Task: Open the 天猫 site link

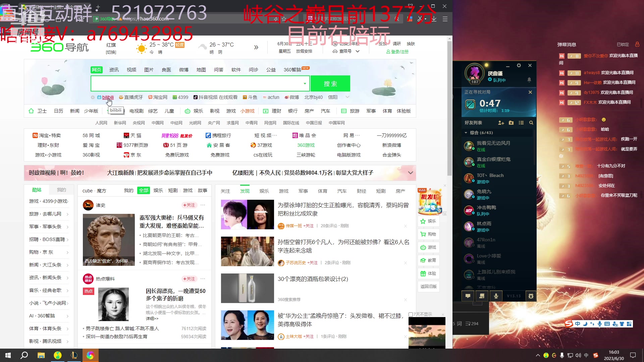Action: pyautogui.click(x=132, y=135)
